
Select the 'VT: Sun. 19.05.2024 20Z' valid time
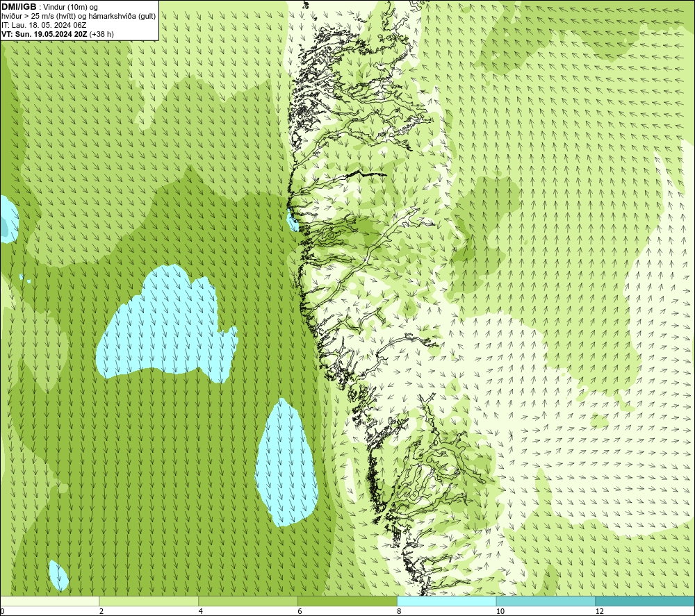pos(45,34)
